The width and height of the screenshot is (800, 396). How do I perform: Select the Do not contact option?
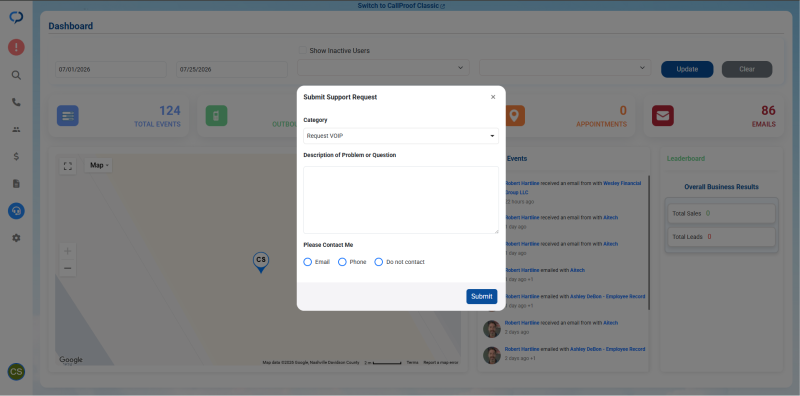pyautogui.click(x=379, y=262)
